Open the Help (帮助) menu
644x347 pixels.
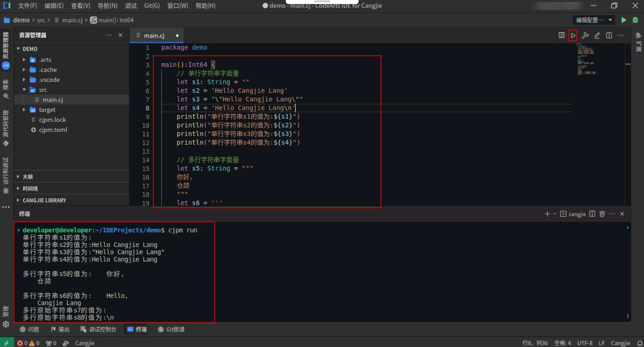(x=205, y=6)
